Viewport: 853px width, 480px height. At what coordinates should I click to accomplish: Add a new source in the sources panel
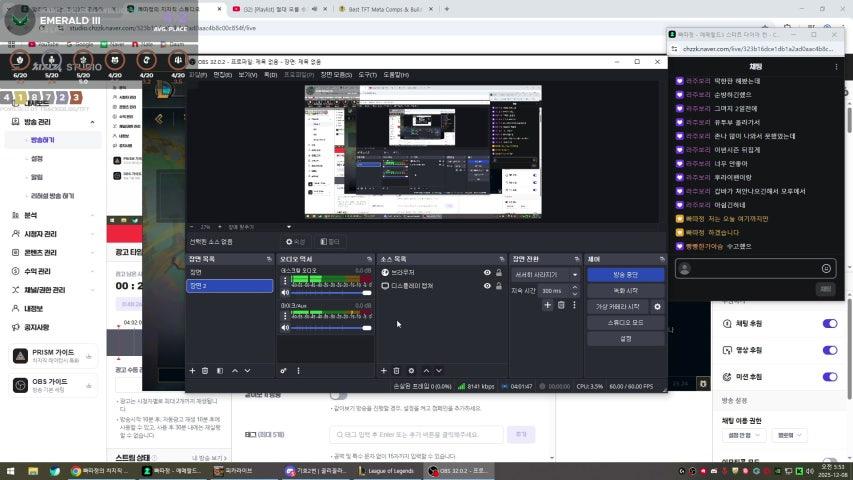(383, 371)
